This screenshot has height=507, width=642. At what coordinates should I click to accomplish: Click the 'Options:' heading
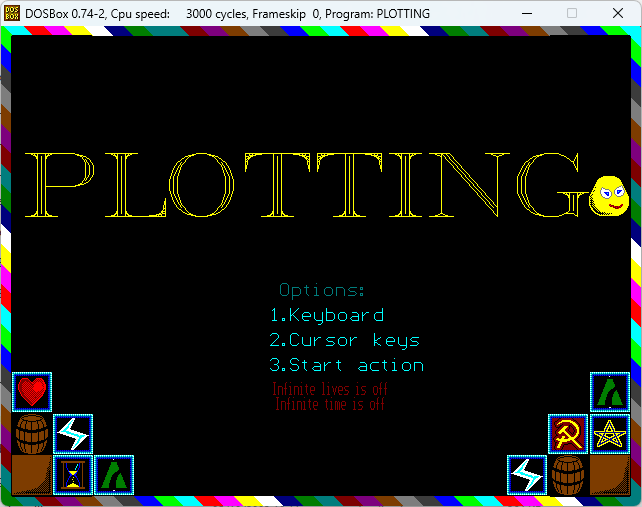[322, 290]
